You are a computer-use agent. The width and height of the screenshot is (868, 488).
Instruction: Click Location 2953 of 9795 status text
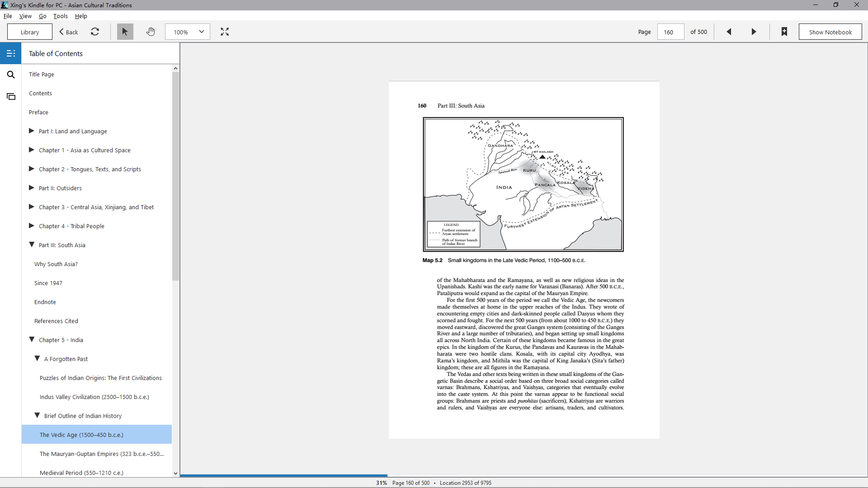pyautogui.click(x=466, y=483)
